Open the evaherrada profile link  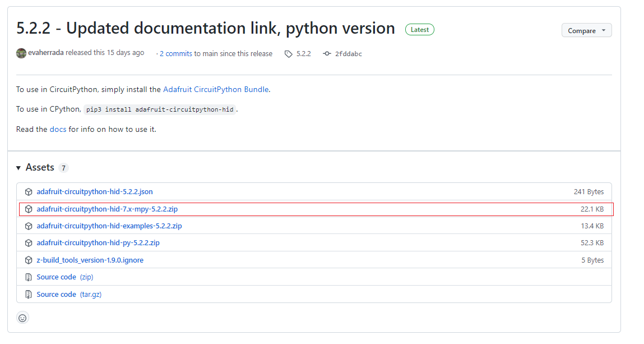tap(46, 53)
